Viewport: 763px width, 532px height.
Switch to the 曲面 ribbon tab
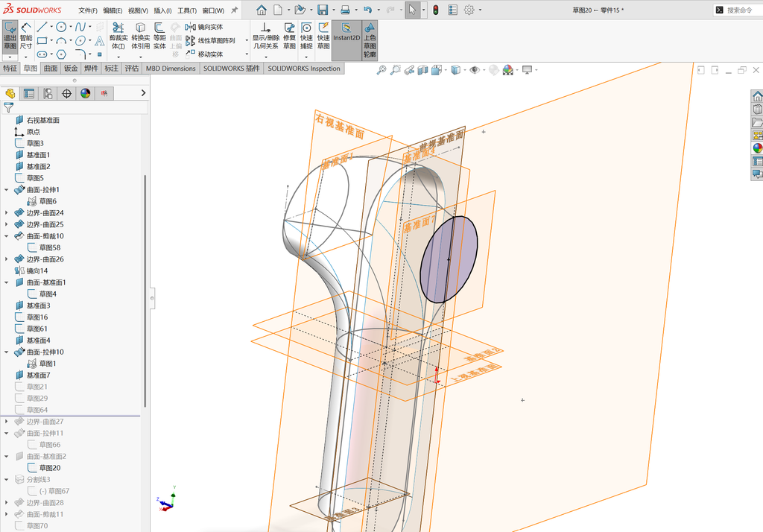(x=51, y=68)
